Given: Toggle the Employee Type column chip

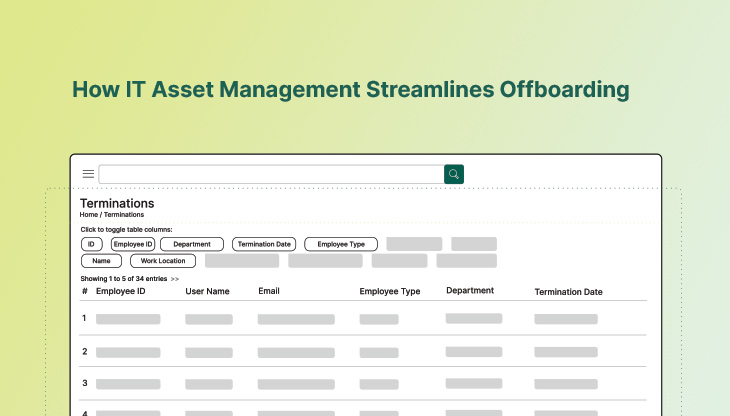Looking at the screenshot, I should tap(341, 244).
